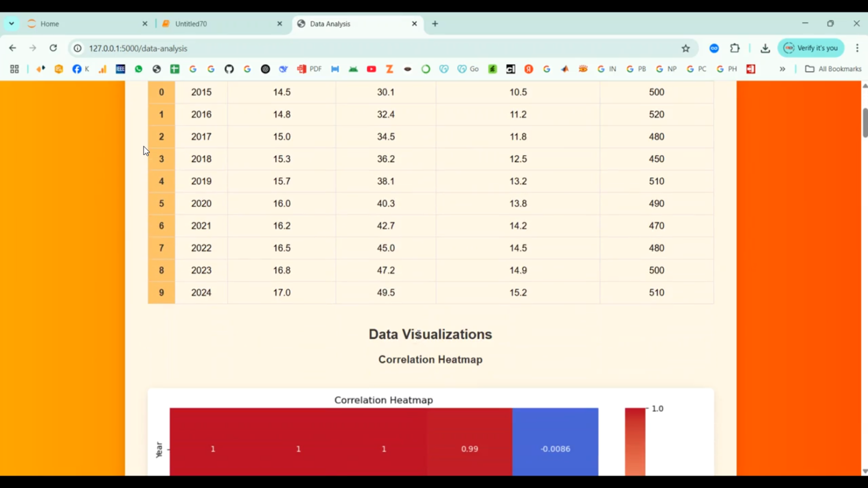
Task: Open the Google bookmark labeled IN
Action: coord(607,69)
